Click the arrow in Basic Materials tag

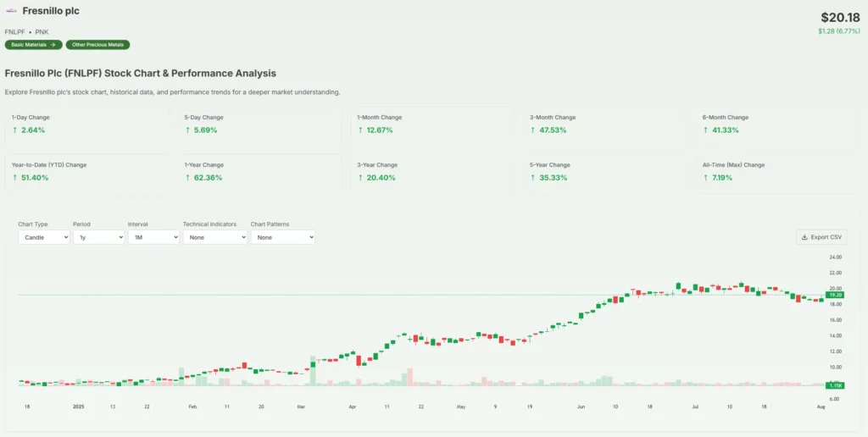pyautogui.click(x=53, y=45)
